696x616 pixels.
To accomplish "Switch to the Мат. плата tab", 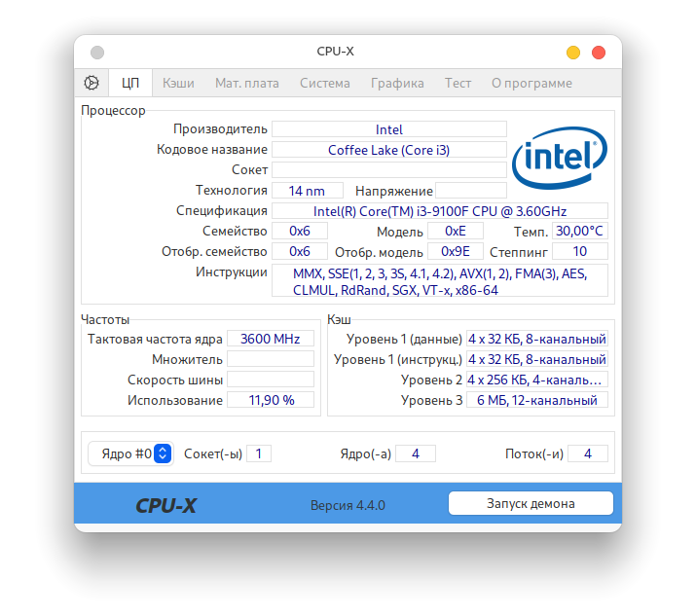I will [x=247, y=83].
